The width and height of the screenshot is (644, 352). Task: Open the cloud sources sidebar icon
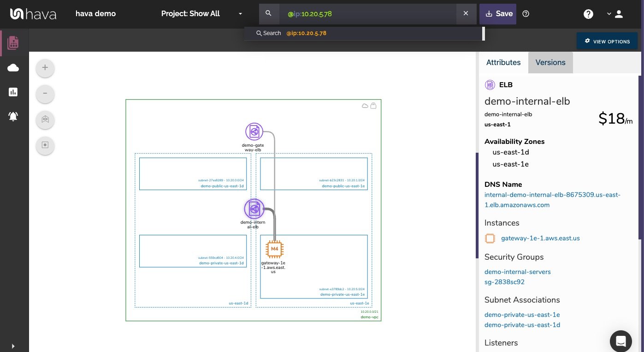(13, 68)
